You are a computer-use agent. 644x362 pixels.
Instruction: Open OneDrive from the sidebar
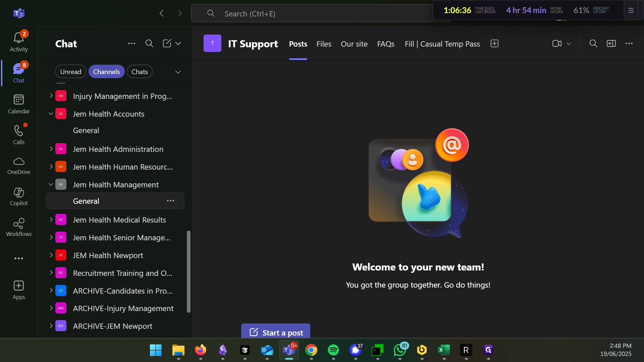click(19, 166)
